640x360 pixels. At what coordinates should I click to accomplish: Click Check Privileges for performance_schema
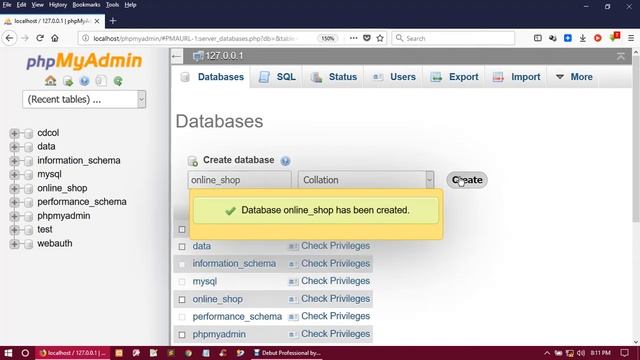(335, 316)
